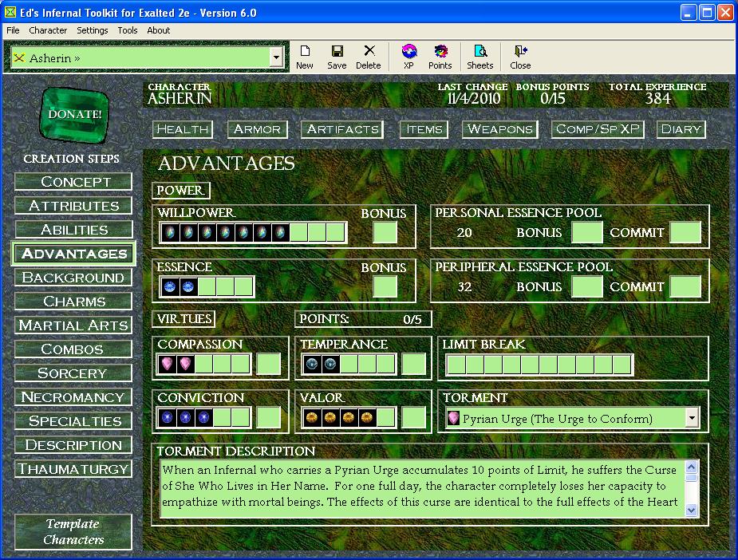Go to the Attributes creation step

(x=73, y=206)
